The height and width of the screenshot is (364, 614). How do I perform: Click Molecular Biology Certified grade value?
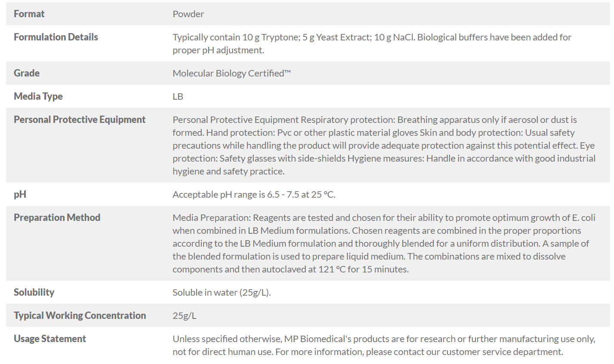(x=231, y=73)
